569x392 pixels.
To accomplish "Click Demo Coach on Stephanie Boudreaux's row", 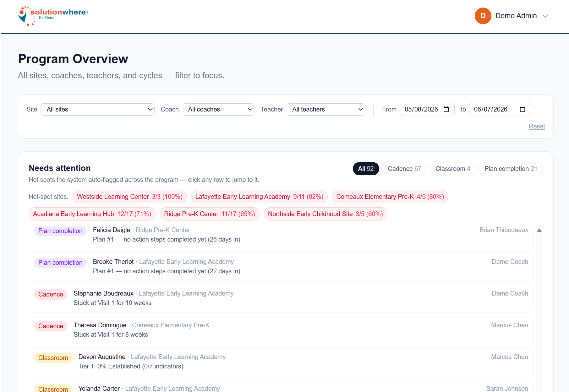I will click(510, 293).
